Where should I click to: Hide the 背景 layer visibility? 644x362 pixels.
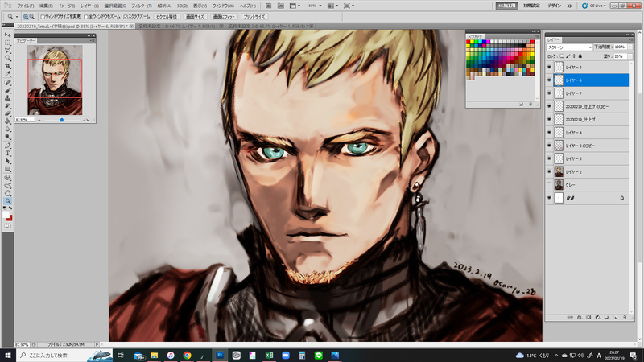point(549,198)
